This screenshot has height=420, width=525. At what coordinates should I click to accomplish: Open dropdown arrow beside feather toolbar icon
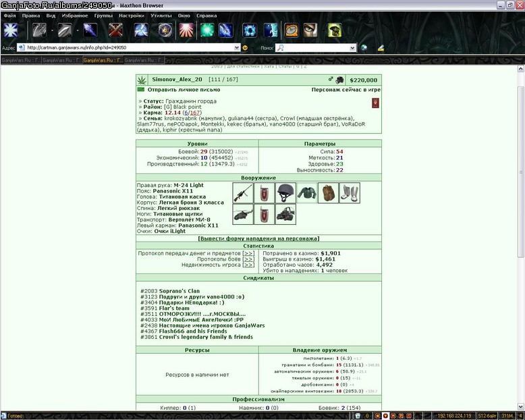click(78, 30)
